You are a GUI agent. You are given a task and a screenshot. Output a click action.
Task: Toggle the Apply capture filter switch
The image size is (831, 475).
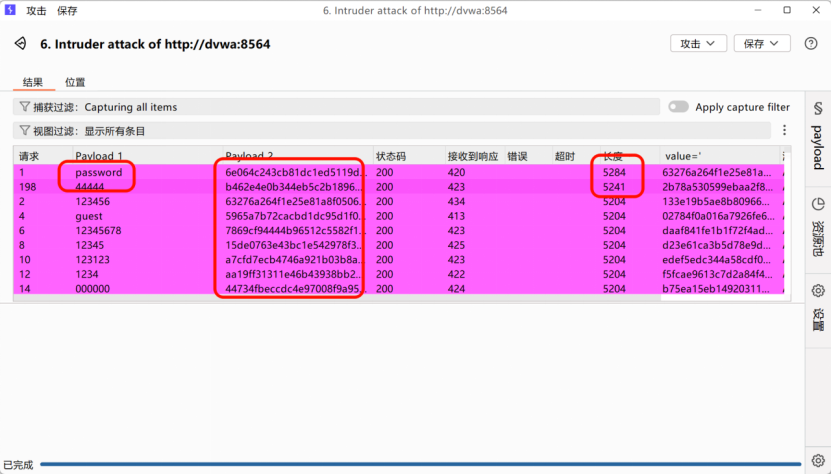pyautogui.click(x=679, y=107)
